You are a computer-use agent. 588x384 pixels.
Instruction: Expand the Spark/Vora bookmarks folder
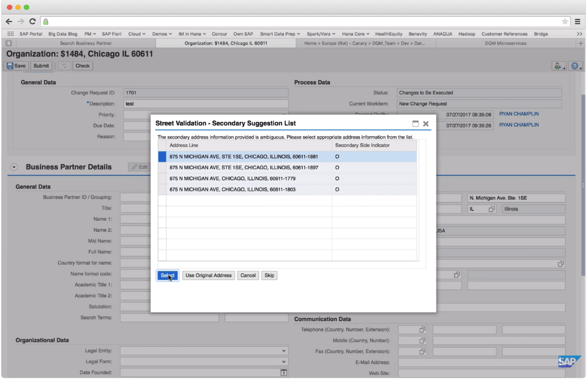point(321,34)
